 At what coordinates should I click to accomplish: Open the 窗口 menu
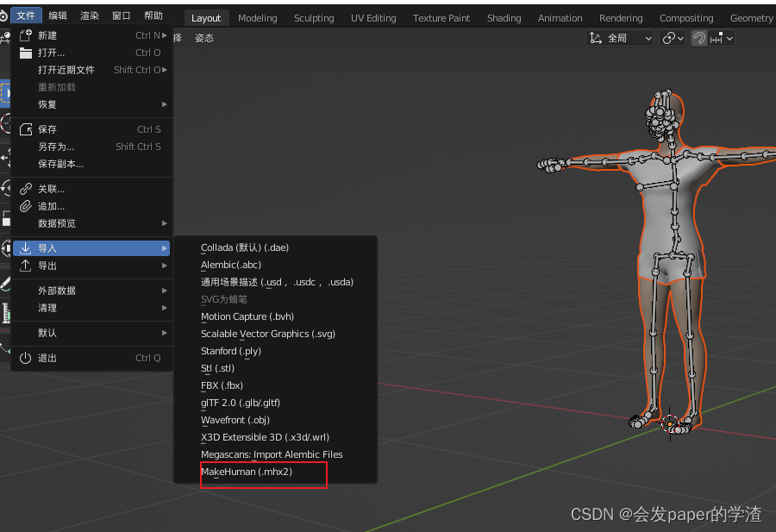click(x=122, y=16)
